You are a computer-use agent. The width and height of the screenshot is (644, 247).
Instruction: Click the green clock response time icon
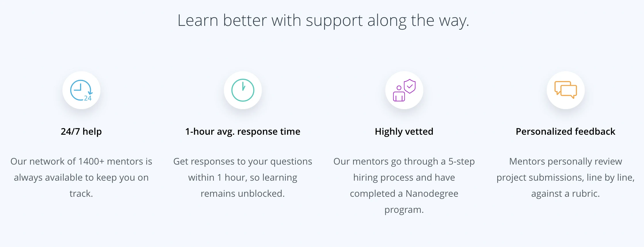243,90
